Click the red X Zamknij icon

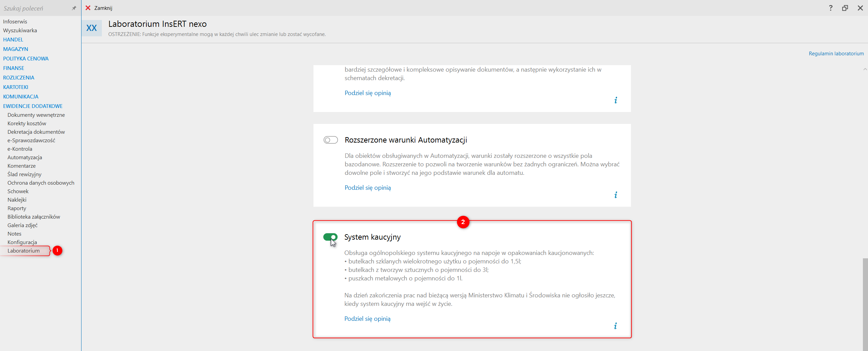pos(88,8)
